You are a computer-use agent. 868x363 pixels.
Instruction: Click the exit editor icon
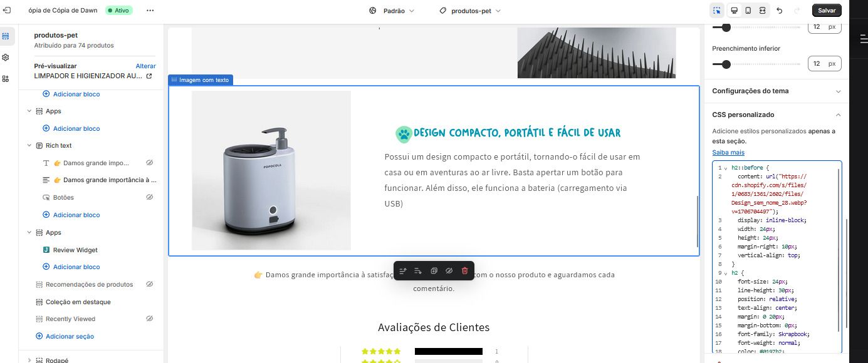[x=6, y=11]
